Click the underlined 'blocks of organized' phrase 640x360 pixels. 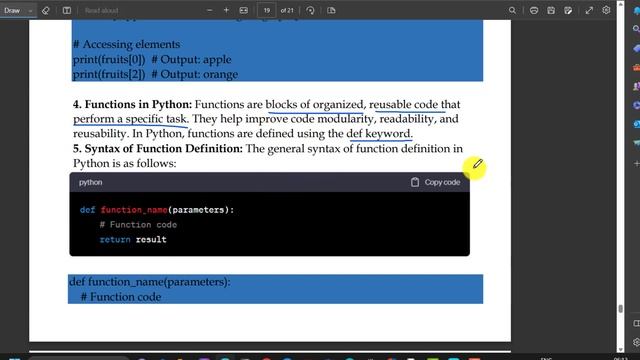pyautogui.click(x=314, y=104)
